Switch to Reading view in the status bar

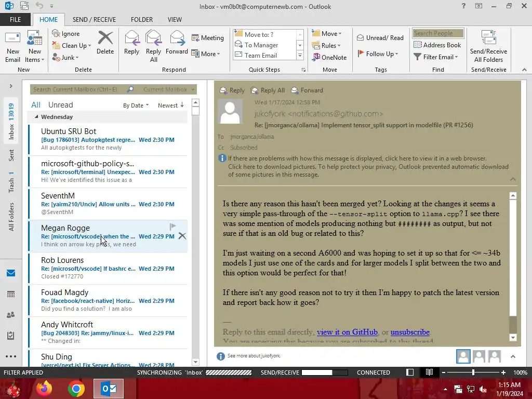[429, 372]
